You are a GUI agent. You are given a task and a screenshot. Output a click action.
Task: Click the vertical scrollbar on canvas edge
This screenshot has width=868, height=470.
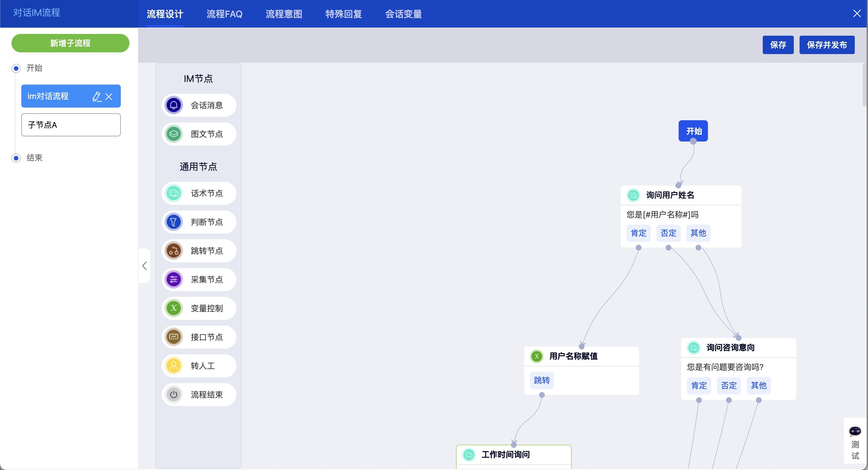pyautogui.click(x=864, y=84)
